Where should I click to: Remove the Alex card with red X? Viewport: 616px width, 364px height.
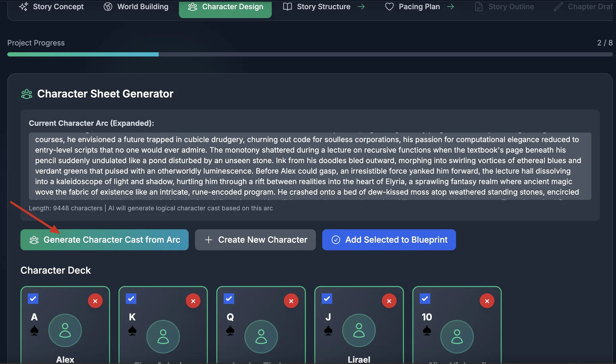pyautogui.click(x=95, y=301)
